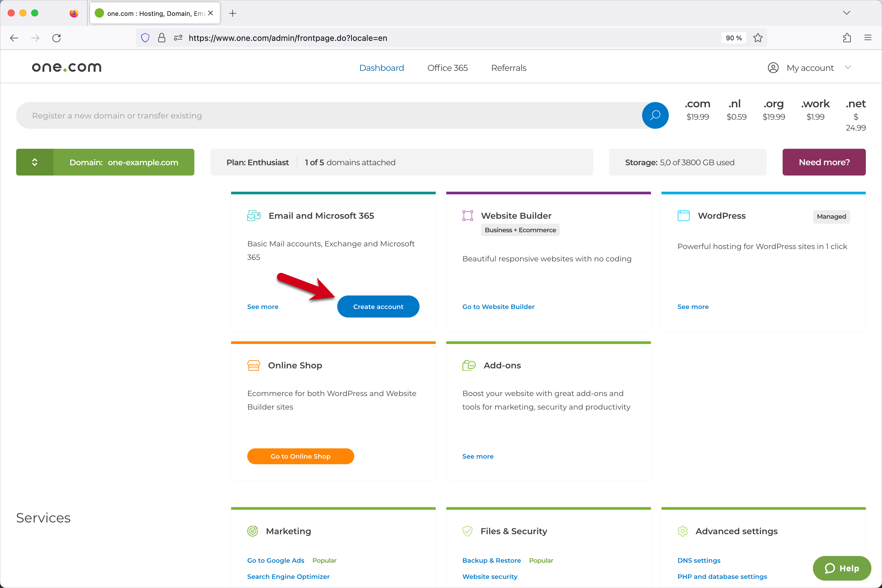Click Go to Website Builder link
Image resolution: width=882 pixels, height=588 pixels.
(x=498, y=306)
